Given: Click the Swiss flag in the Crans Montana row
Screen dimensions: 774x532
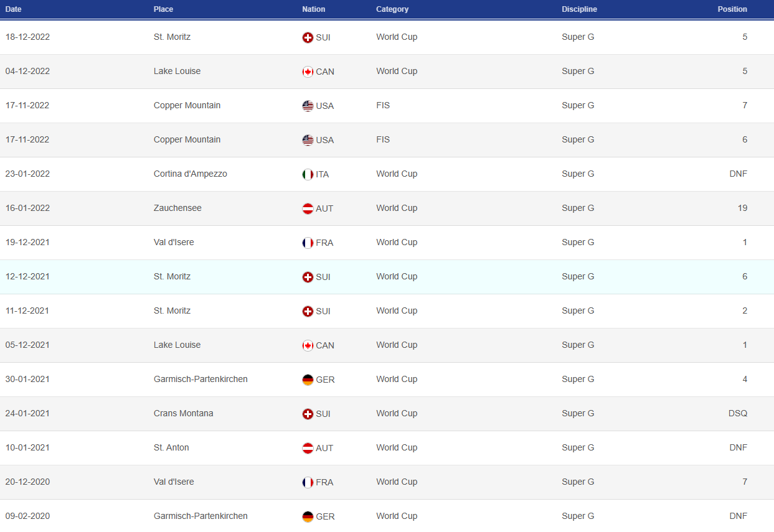Looking at the screenshot, I should [x=308, y=414].
